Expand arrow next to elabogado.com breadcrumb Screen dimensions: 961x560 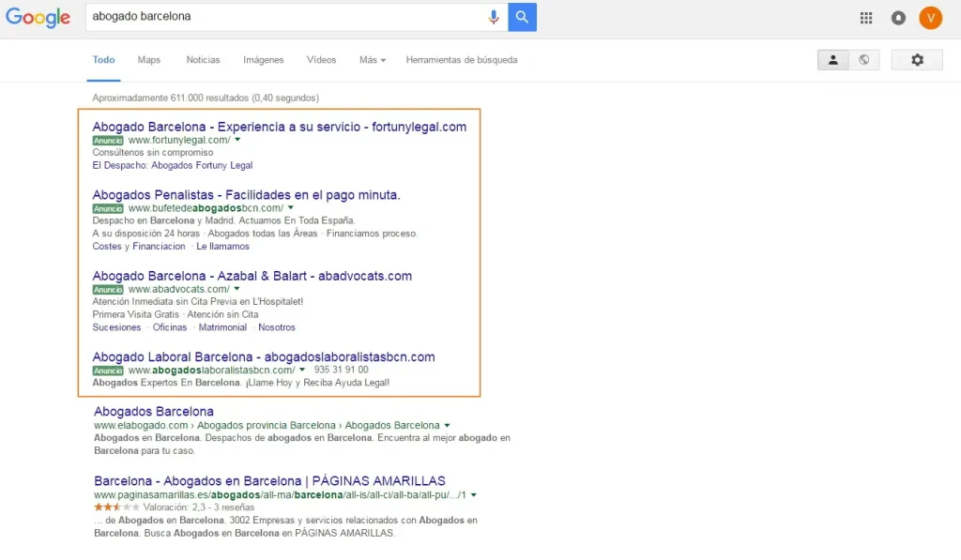pyautogui.click(x=447, y=425)
